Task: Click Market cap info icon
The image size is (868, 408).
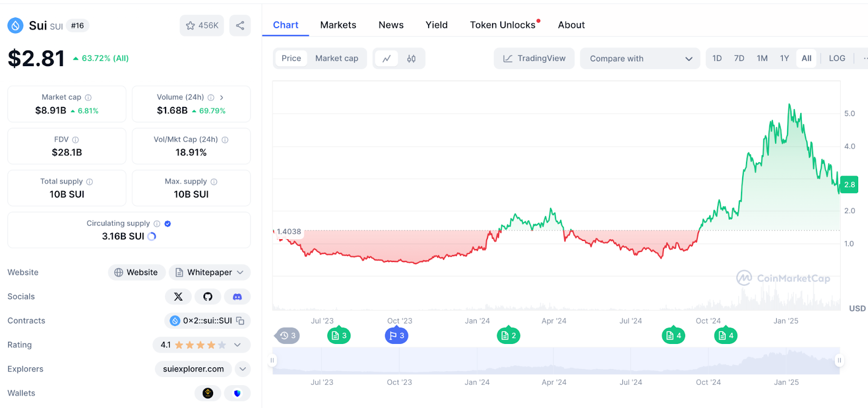Action: click(x=88, y=98)
